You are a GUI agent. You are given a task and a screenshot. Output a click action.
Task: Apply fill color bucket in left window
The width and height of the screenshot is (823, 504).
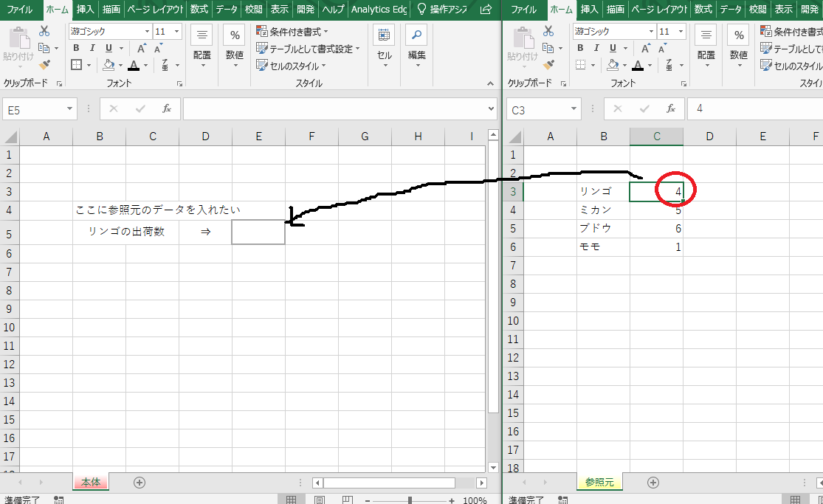pyautogui.click(x=109, y=65)
